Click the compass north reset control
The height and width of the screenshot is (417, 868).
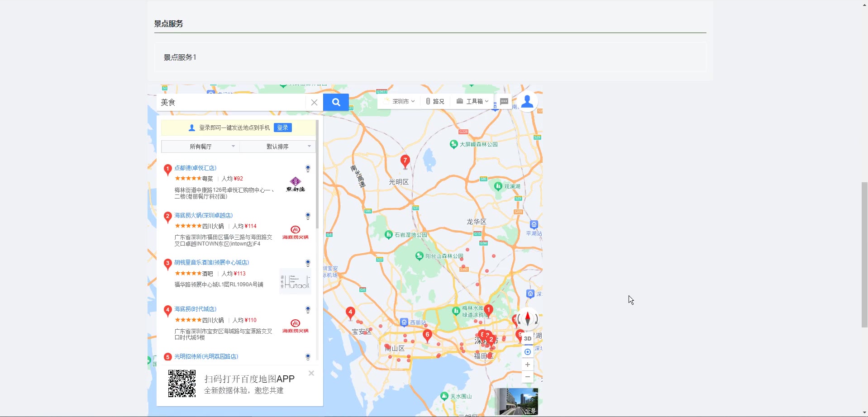(527, 318)
